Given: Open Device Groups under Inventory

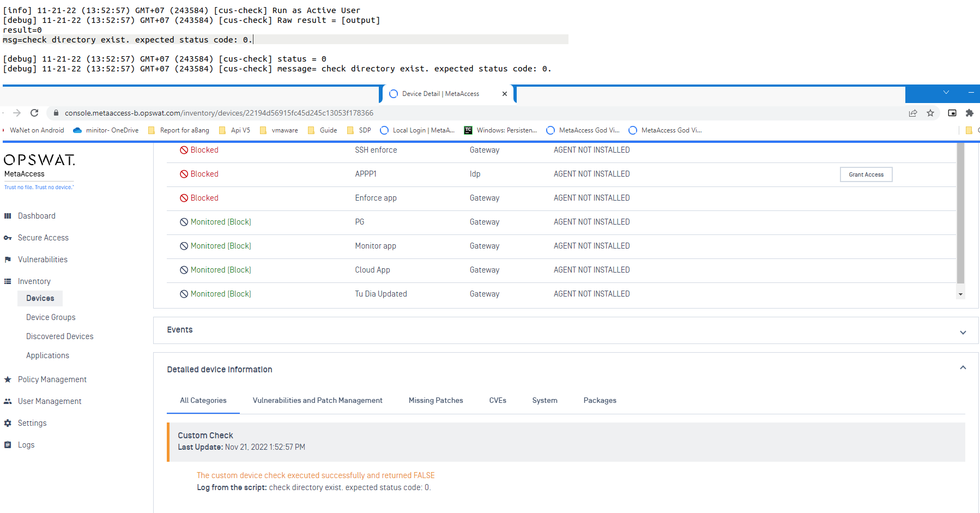Looking at the screenshot, I should tap(51, 317).
